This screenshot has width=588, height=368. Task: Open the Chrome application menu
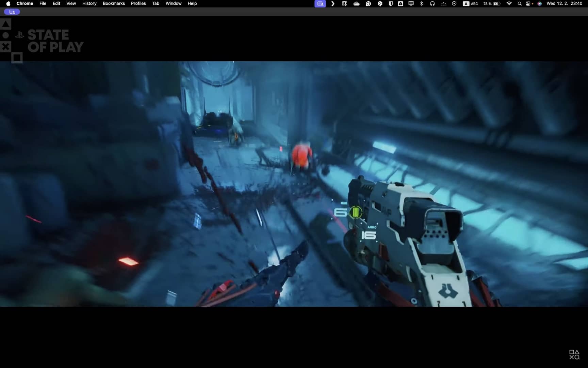pos(25,3)
